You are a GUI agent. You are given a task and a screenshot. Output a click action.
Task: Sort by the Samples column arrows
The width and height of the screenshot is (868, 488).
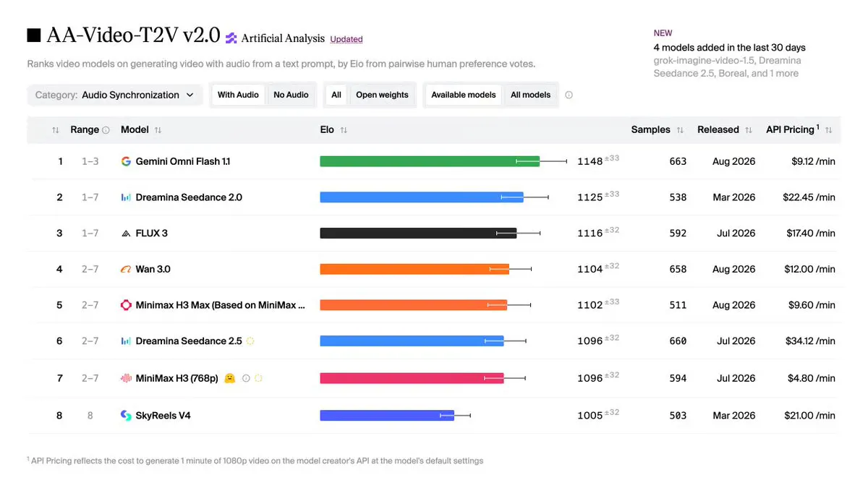[x=680, y=130]
